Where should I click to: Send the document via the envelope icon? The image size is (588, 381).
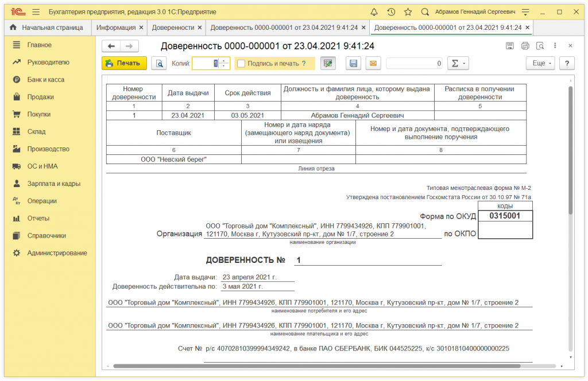point(372,63)
